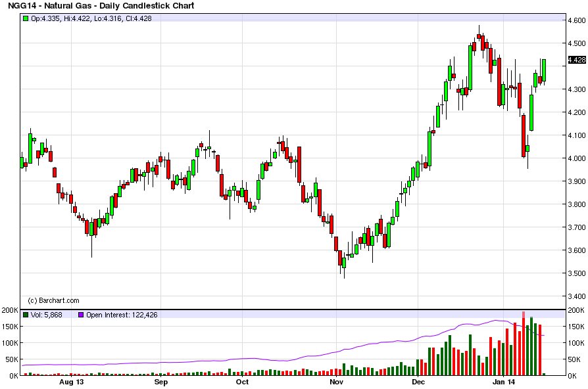
Task: Click the 'Sep' date axis label
Action: [161, 382]
